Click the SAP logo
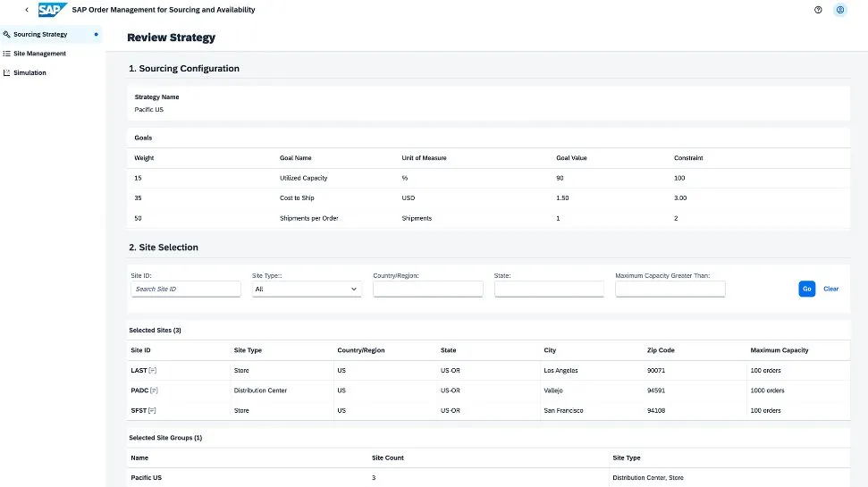Viewport: 868px width, 487px height. pyautogui.click(x=53, y=10)
